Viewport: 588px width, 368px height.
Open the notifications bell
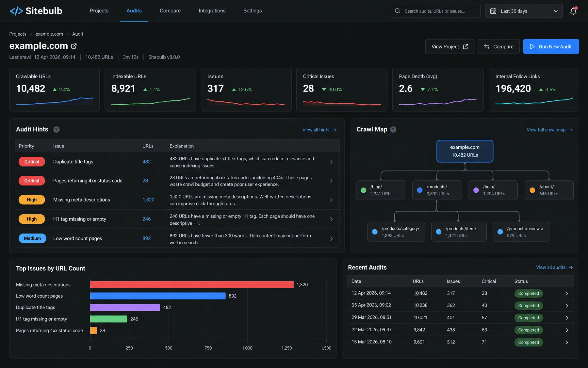573,11
